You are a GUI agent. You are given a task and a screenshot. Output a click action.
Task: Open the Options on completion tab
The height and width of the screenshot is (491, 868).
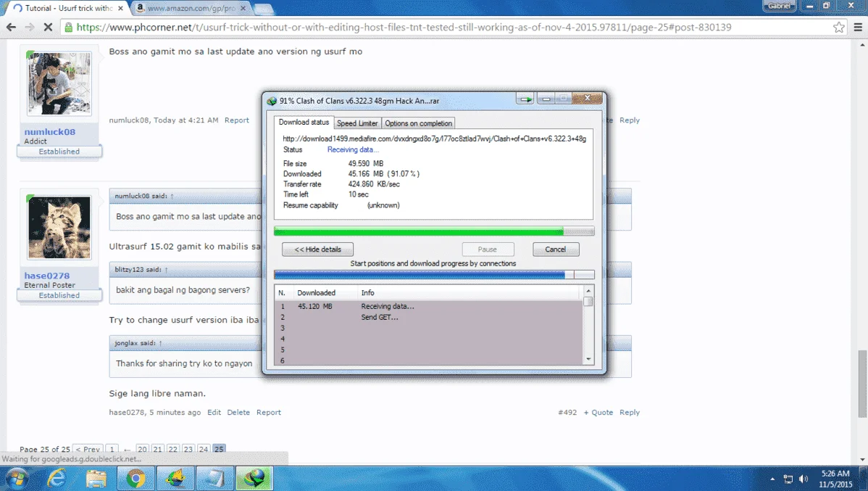click(x=419, y=123)
